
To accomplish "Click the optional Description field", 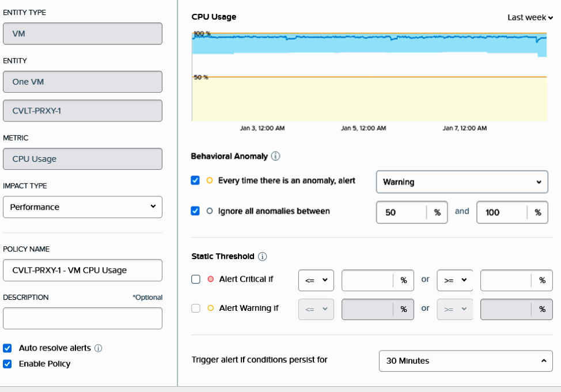I will point(82,318).
